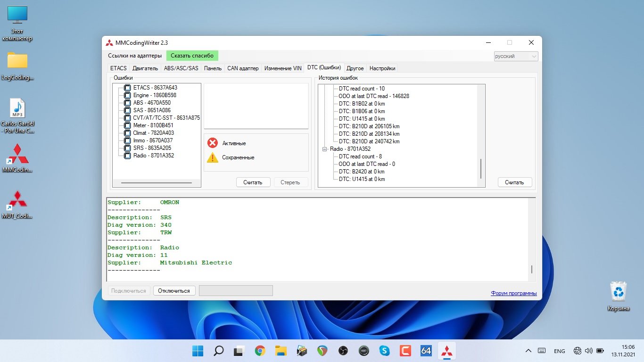The width and height of the screenshot is (644, 362).
Task: Click the Meter module chip icon
Action: pyautogui.click(x=127, y=125)
